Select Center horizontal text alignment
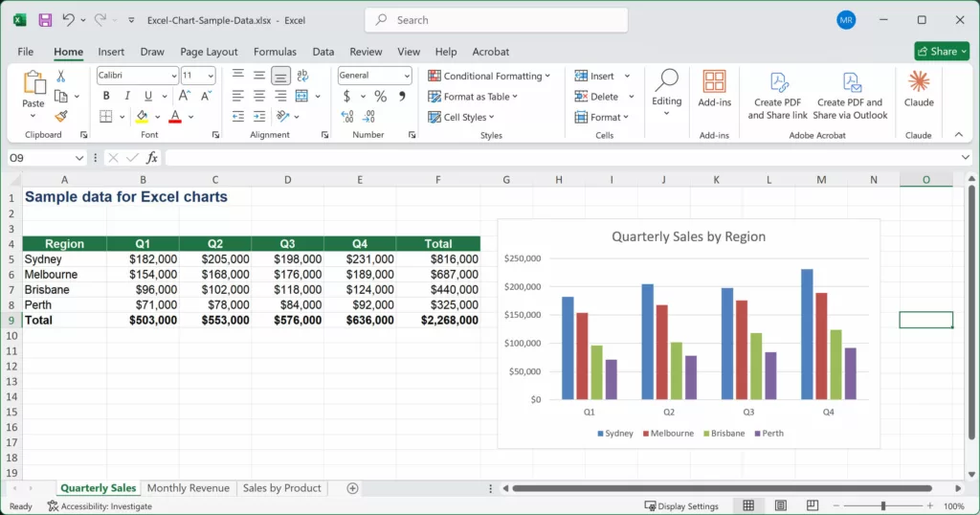The height and width of the screenshot is (515, 980). pyautogui.click(x=259, y=96)
